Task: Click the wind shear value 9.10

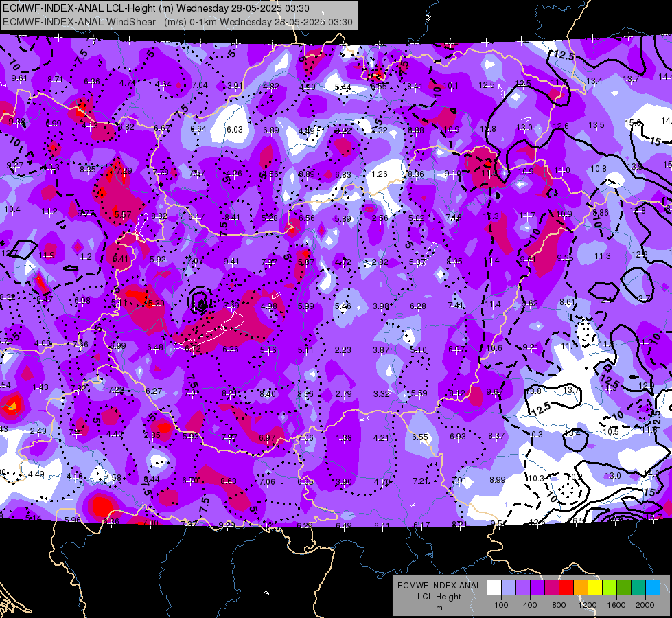Action: pos(452,173)
